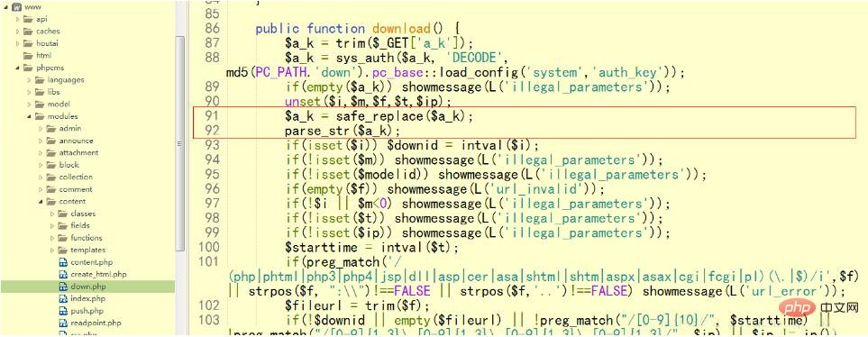Expand the api folder
This screenshot has height=337, width=868.
click(x=18, y=19)
